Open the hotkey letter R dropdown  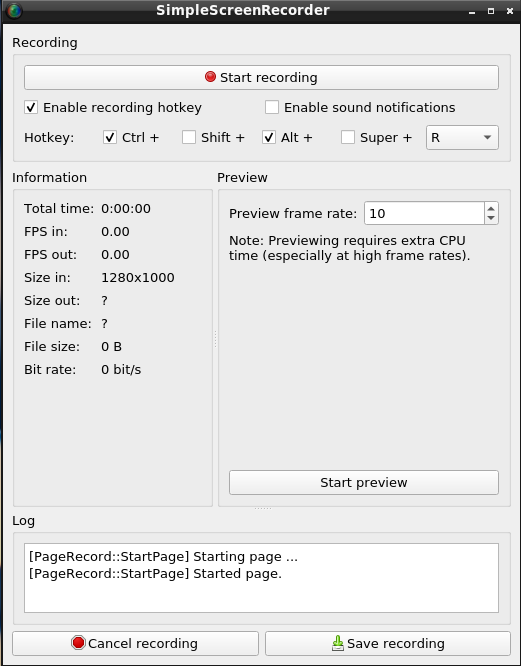tap(462, 137)
